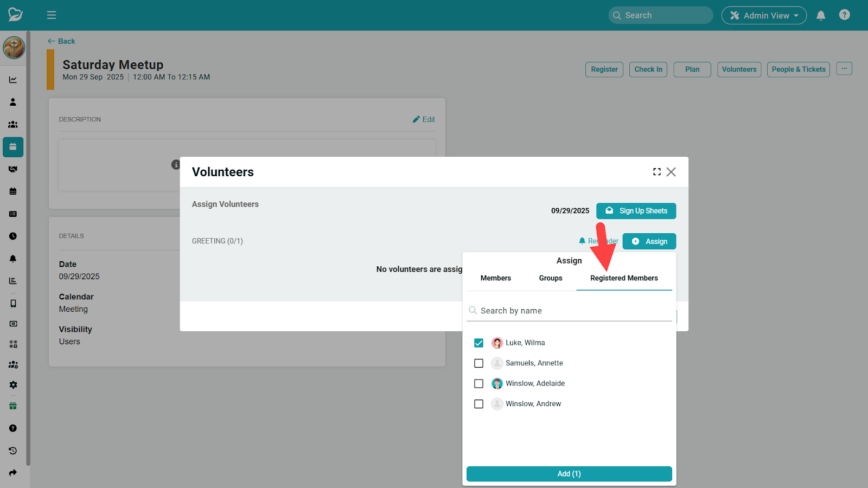Screen dimensions: 868x488
Task: Open the settings gear in sidebar
Action: tap(13, 384)
